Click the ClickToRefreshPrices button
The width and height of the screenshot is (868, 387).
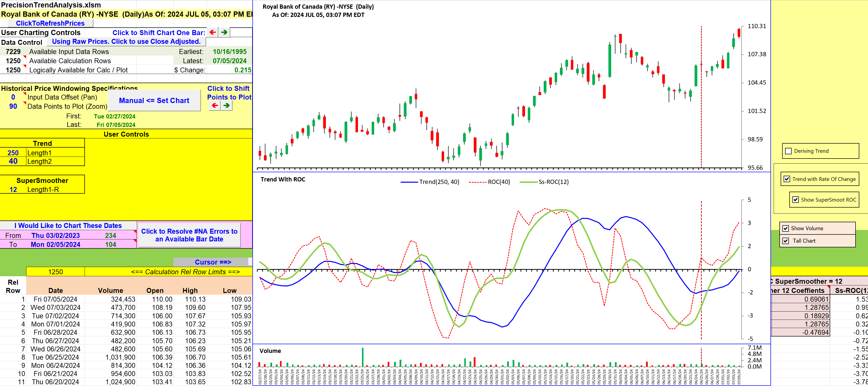(x=50, y=23)
